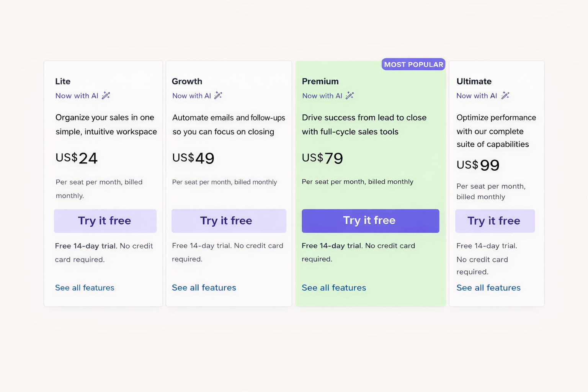Screen dimensions: 588x392
Task: Click the Ultimate plan title
Action: point(474,81)
